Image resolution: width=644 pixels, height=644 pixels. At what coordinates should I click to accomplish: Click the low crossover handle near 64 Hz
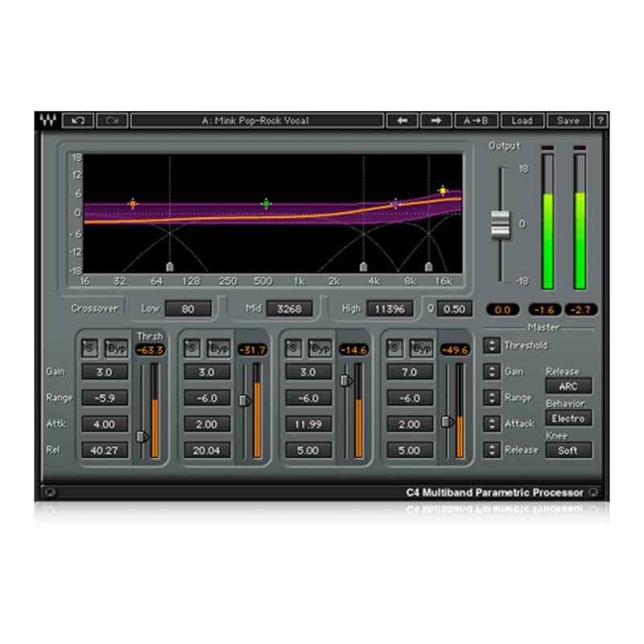click(170, 267)
